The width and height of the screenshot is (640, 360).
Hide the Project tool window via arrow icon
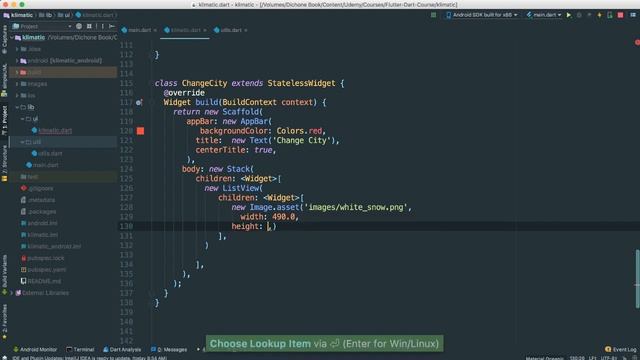(x=111, y=27)
